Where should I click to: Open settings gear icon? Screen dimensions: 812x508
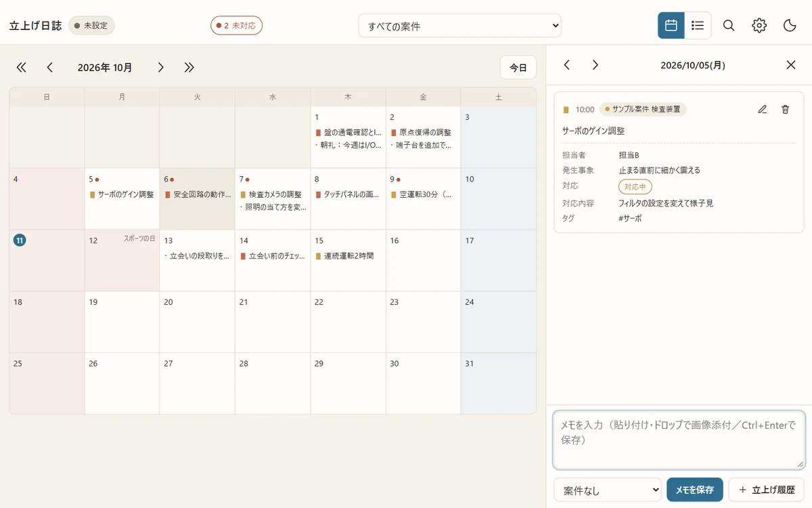click(759, 26)
